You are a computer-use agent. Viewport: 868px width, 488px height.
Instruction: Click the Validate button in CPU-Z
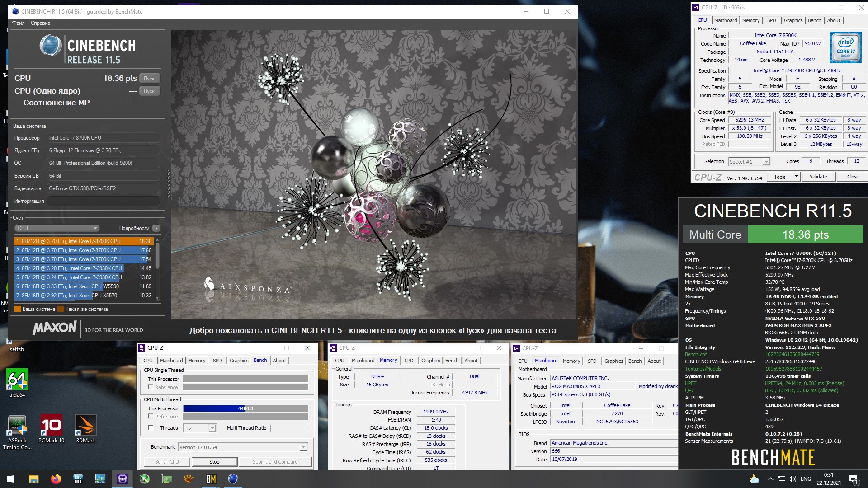[818, 177]
